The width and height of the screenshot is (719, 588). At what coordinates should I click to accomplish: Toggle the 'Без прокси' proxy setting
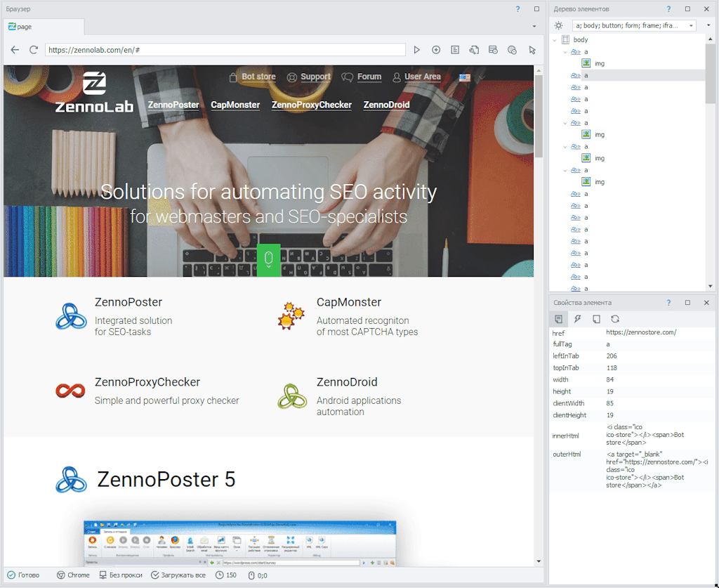tap(121, 575)
